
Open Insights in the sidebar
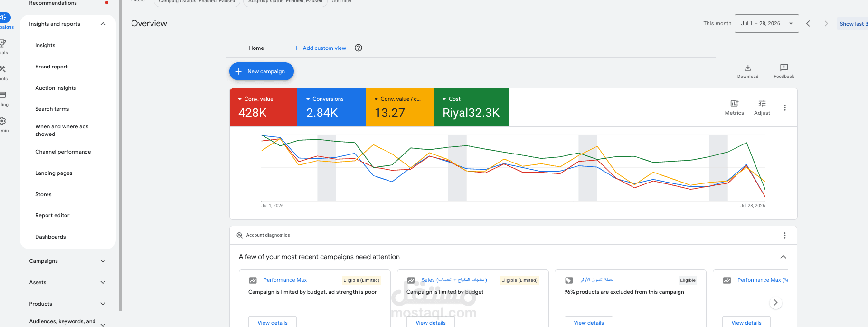click(45, 45)
